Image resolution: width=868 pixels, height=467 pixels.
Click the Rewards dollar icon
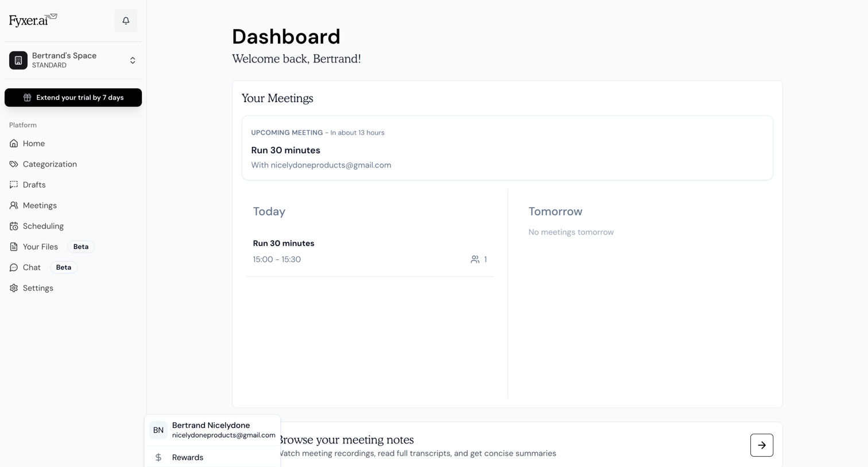(x=158, y=457)
